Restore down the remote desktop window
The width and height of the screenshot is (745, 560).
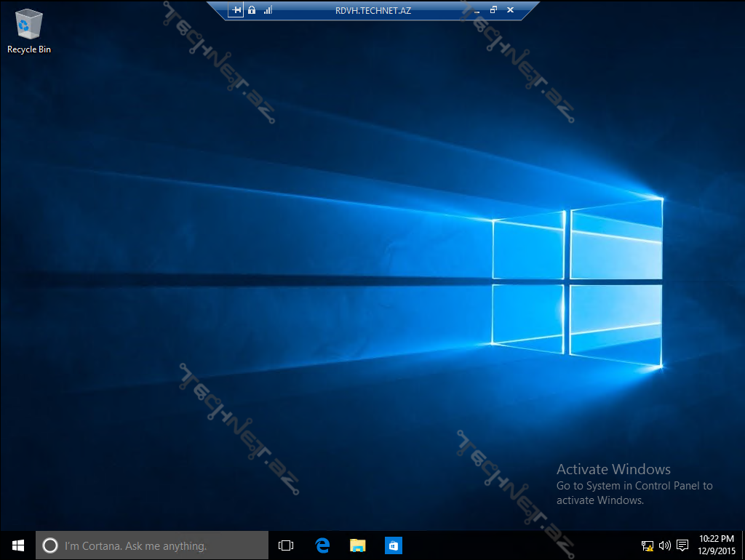click(493, 10)
